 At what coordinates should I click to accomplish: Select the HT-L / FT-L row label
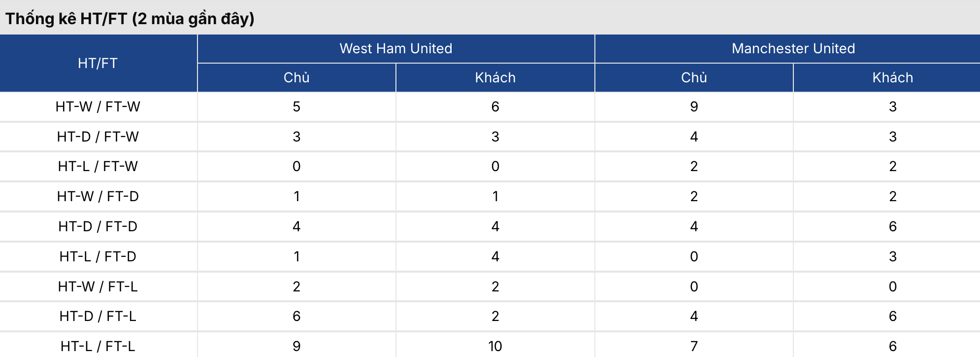coord(98,346)
